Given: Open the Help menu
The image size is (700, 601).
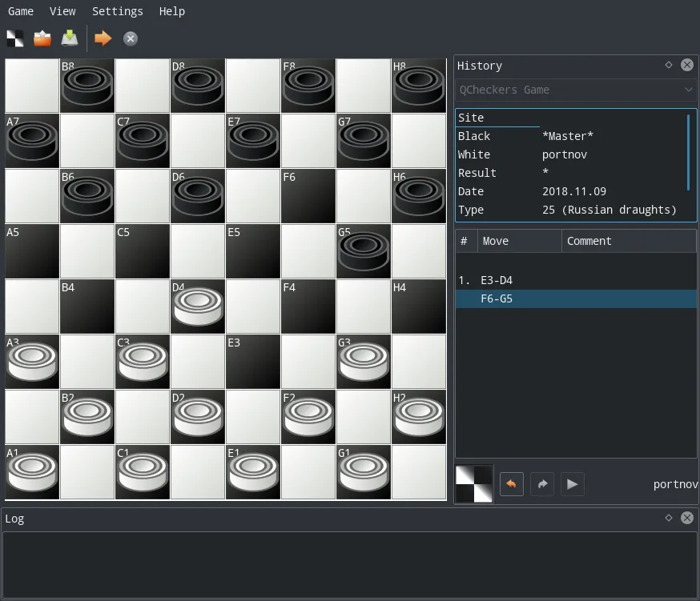Looking at the screenshot, I should [x=171, y=11].
